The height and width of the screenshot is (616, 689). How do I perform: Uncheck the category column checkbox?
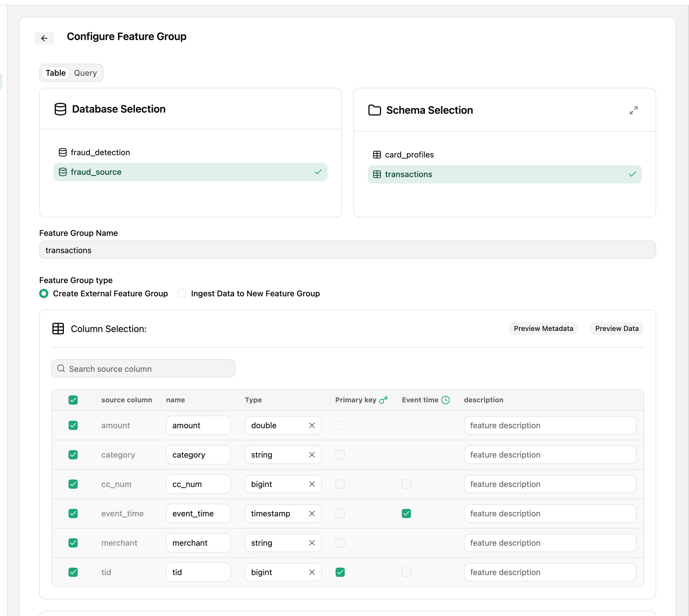tap(73, 455)
